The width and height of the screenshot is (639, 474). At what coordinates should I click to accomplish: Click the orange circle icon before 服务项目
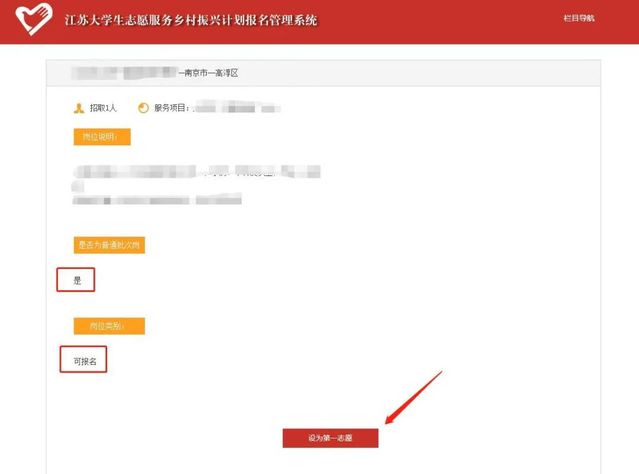[x=143, y=107]
